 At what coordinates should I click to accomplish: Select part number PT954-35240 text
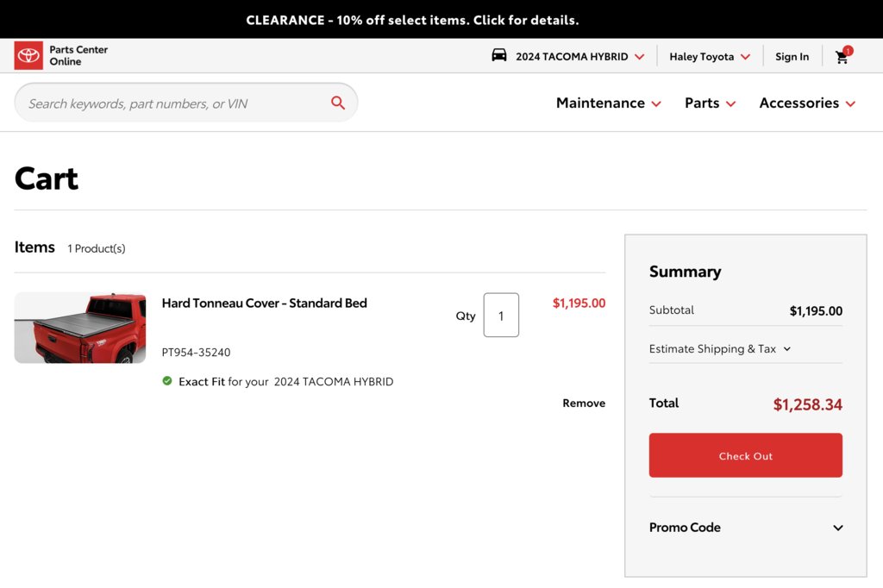coord(196,353)
